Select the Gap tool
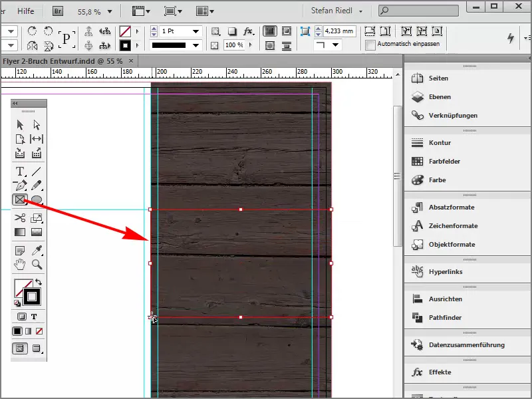532x399 pixels. coord(37,139)
